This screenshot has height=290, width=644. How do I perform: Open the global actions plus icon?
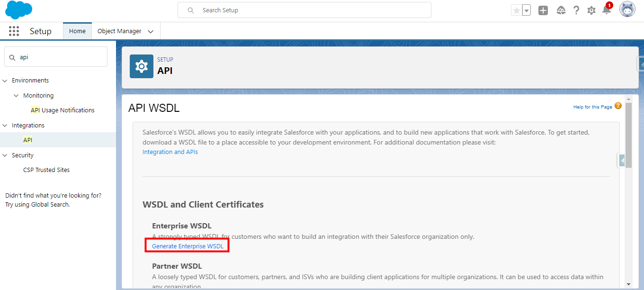coord(543,10)
